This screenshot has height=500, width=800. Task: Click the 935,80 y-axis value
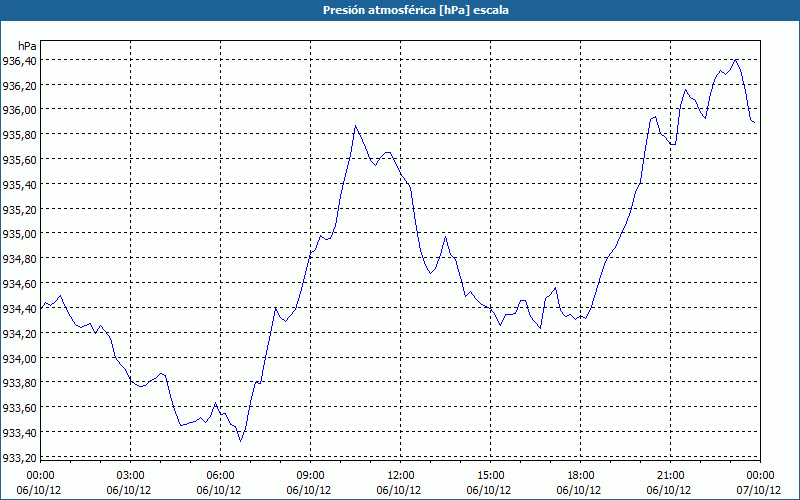tap(19, 135)
